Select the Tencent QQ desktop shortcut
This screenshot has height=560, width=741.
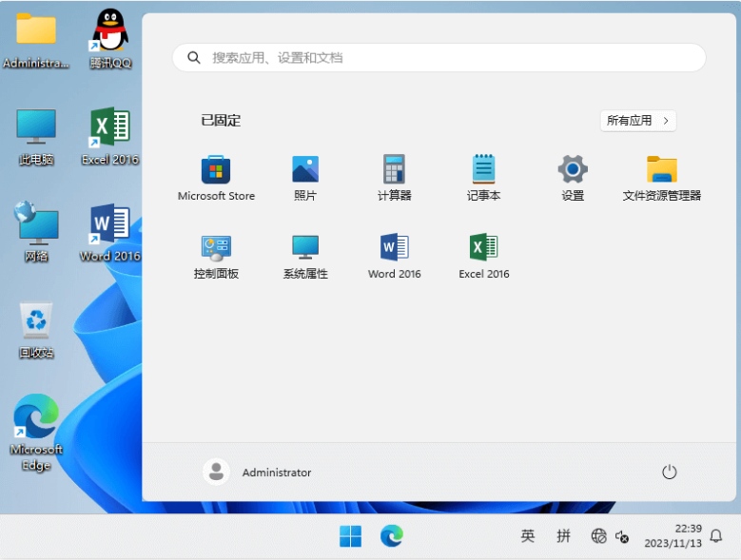pyautogui.click(x=110, y=39)
